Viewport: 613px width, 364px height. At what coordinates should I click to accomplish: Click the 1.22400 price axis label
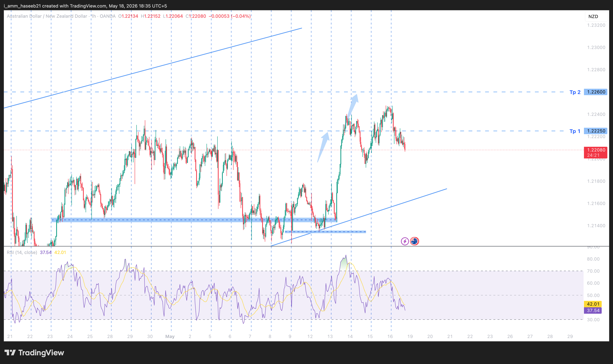(596, 114)
